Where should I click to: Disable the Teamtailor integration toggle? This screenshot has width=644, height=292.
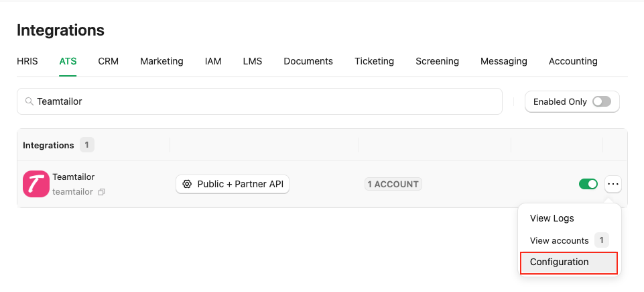pos(588,184)
